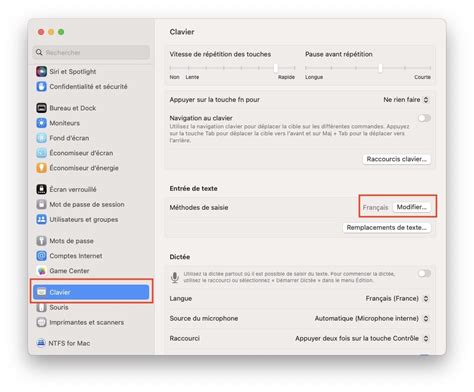
Task: Go to Bureau et Dock settings
Action: click(x=91, y=108)
